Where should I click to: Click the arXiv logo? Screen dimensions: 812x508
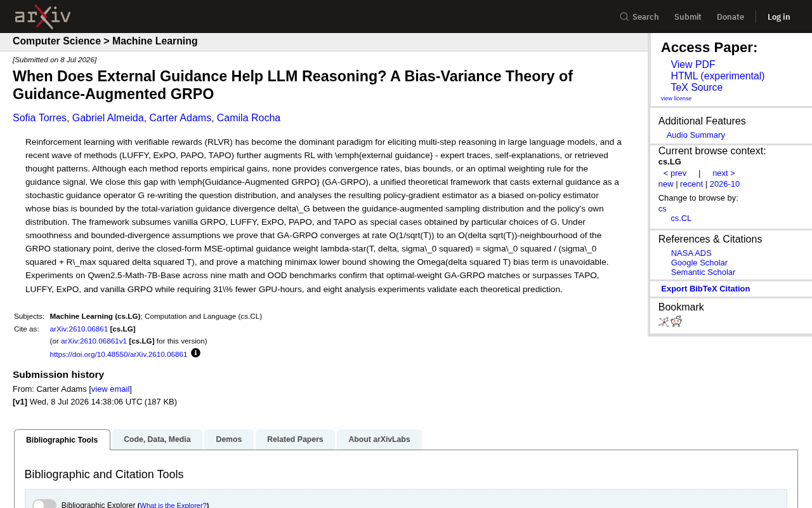[x=43, y=17]
